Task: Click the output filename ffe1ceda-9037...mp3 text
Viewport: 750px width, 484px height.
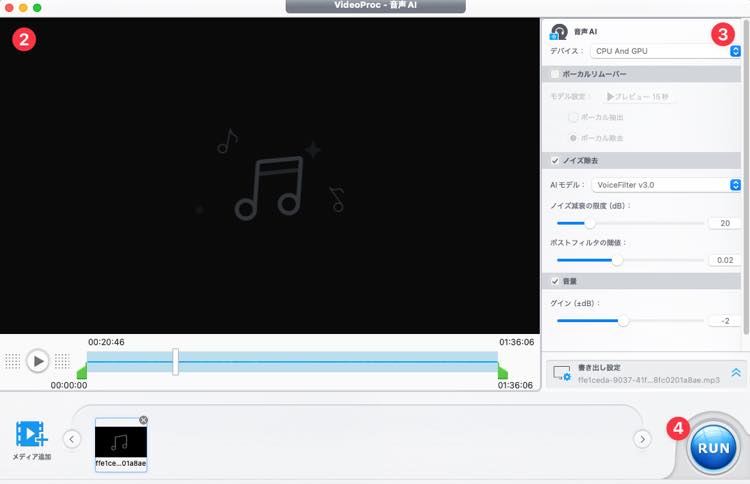Action: (x=649, y=380)
